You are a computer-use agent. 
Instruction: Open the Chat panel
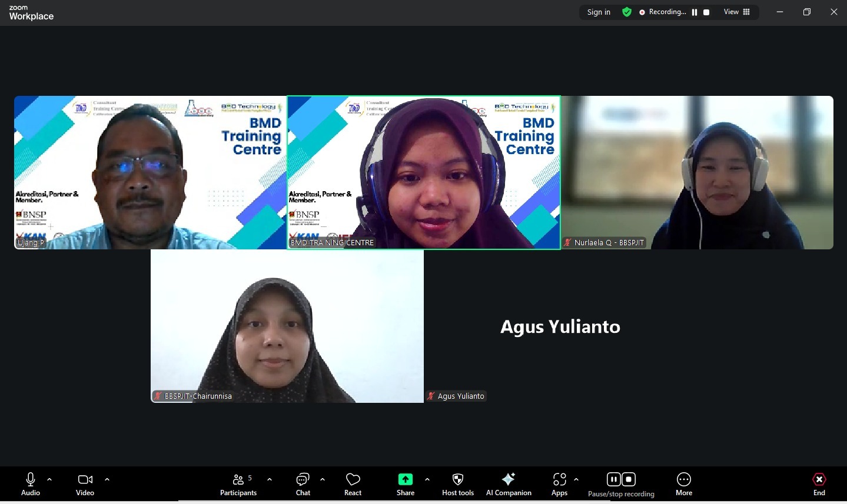coord(303,484)
